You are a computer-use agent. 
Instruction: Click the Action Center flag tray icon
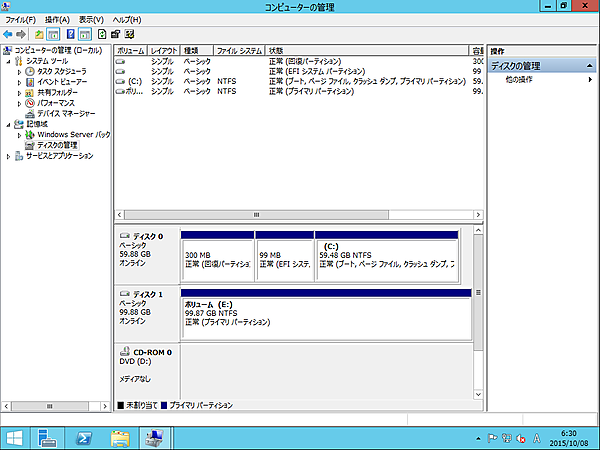point(492,439)
